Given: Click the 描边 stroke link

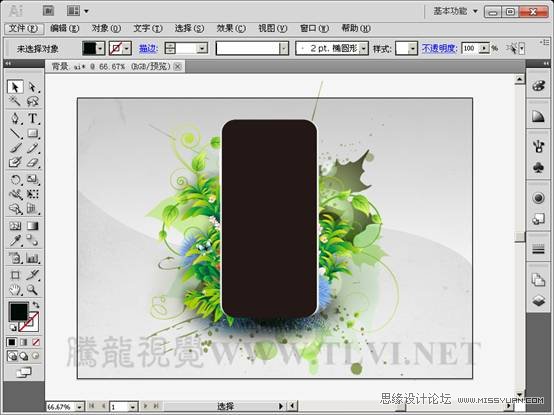Looking at the screenshot, I should pos(148,48).
